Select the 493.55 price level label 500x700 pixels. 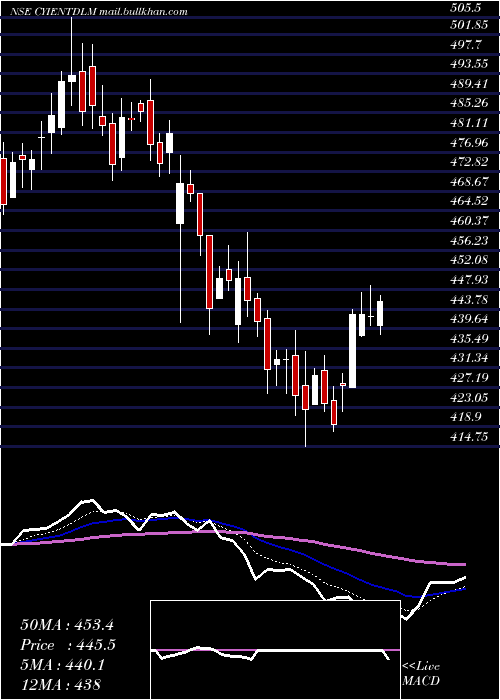(x=471, y=64)
